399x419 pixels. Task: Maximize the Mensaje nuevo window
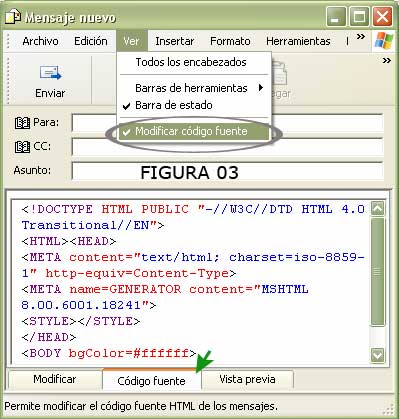coord(359,17)
